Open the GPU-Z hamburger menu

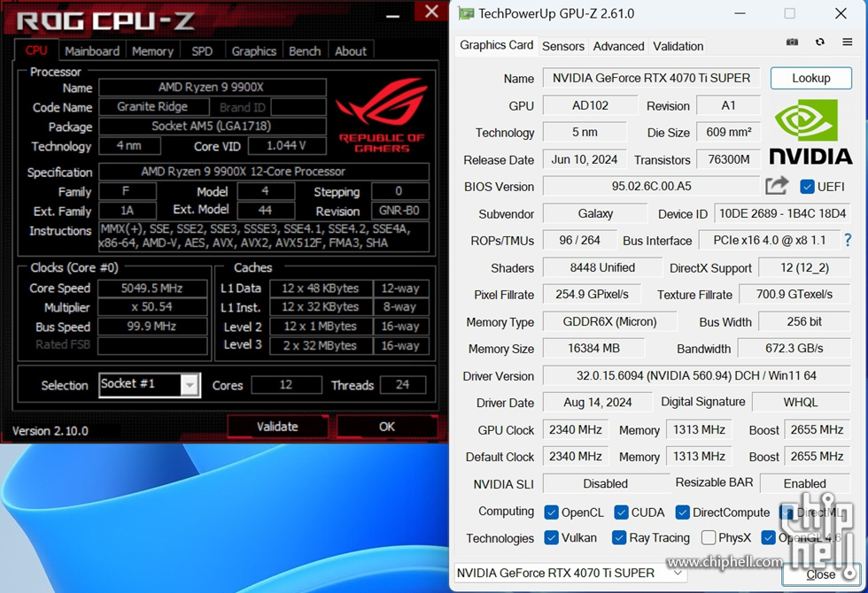click(x=847, y=42)
